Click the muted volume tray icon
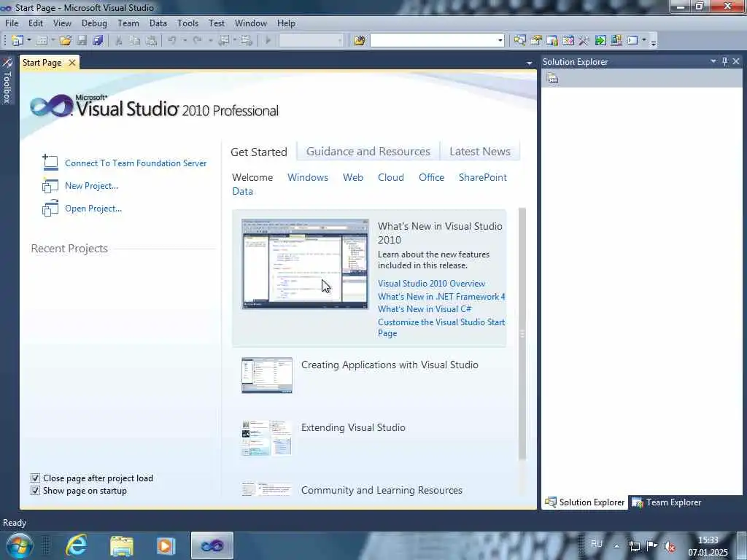Image resolution: width=747 pixels, height=560 pixels. (670, 547)
